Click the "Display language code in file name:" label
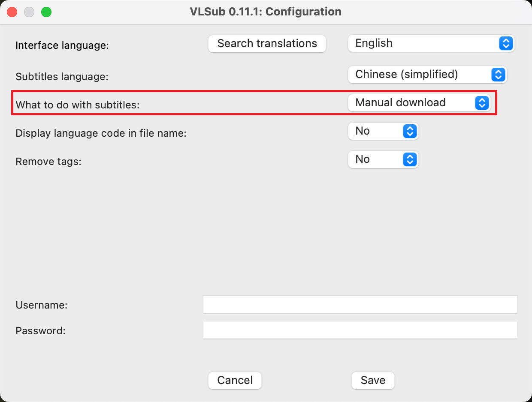Image resolution: width=532 pixels, height=402 pixels. 101,133
